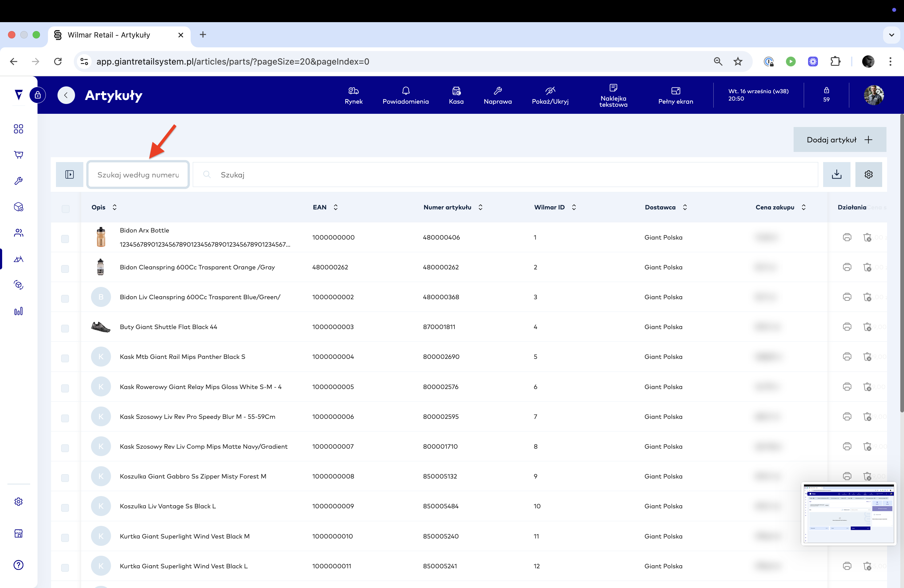Select checkbox for Bidon Arx Bottle row
The height and width of the screenshot is (588, 904).
[x=65, y=239]
